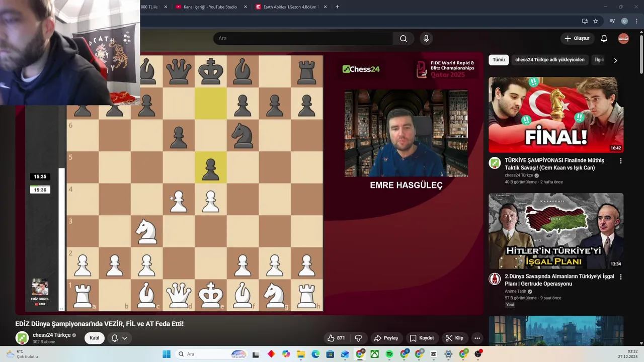
Task: Open the Chrome profile avatar
Action: pos(624,21)
